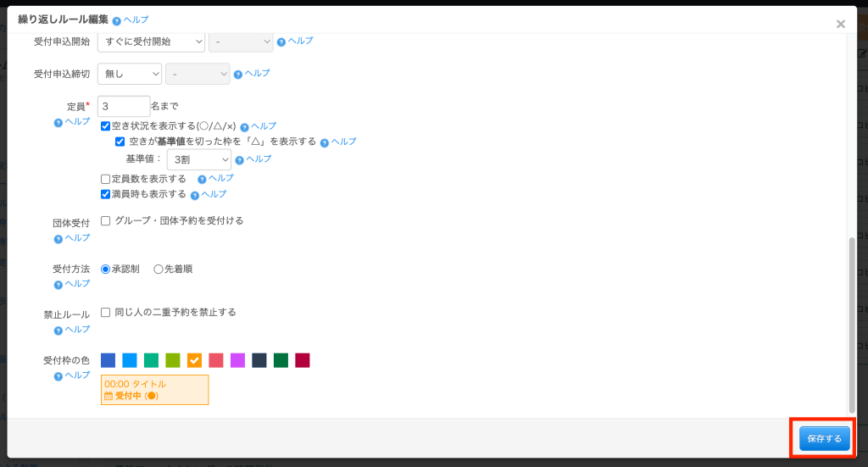Click help icon next to 受付申込締切 dropdowns

(x=239, y=74)
